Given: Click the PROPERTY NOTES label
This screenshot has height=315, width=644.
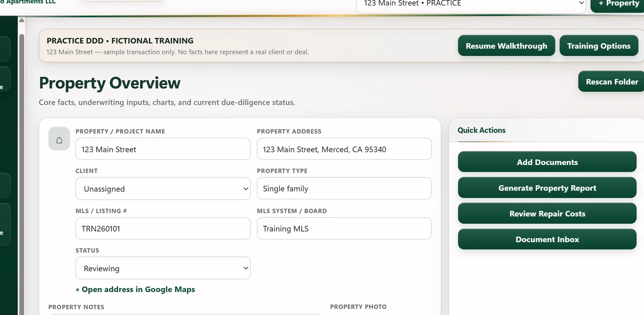Looking at the screenshot, I should coord(76,307).
